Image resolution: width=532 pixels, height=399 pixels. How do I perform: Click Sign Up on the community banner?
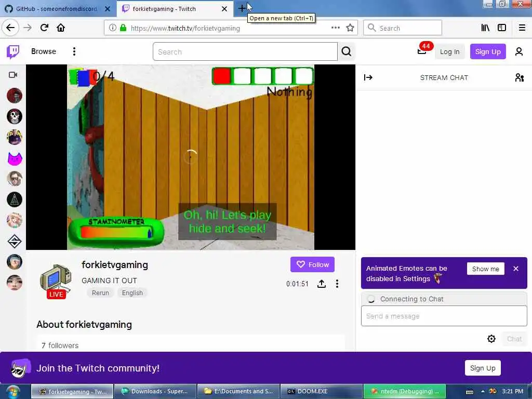(x=483, y=368)
